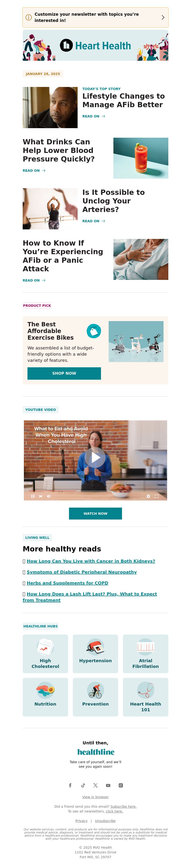Open the High Cholesterol hub tile

45,653
